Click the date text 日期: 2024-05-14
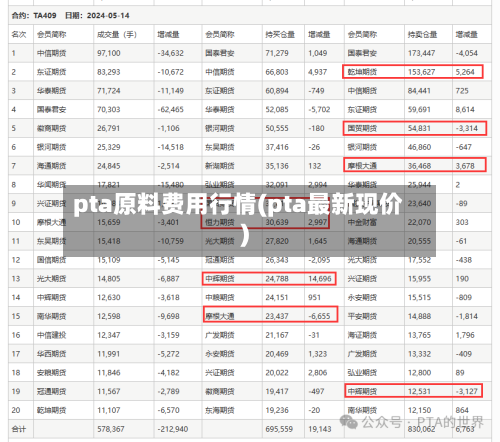The image size is (500, 442). (97, 15)
